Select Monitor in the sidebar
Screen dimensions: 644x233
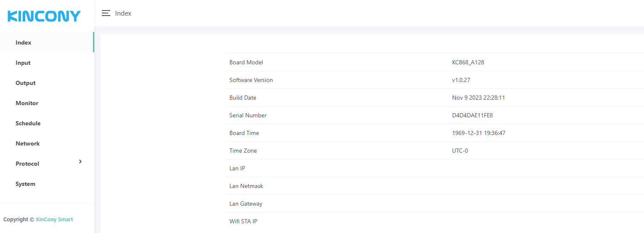(27, 103)
